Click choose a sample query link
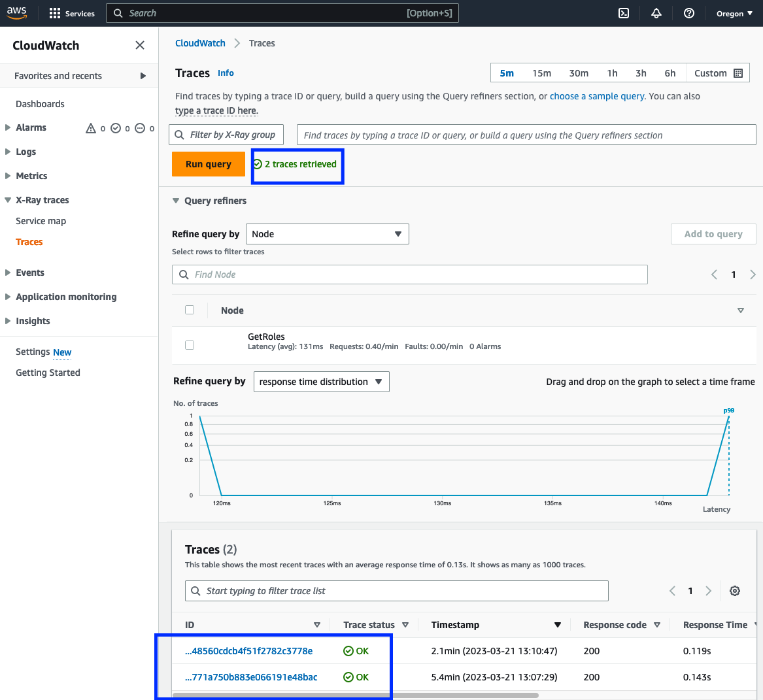The image size is (763, 700). [597, 96]
